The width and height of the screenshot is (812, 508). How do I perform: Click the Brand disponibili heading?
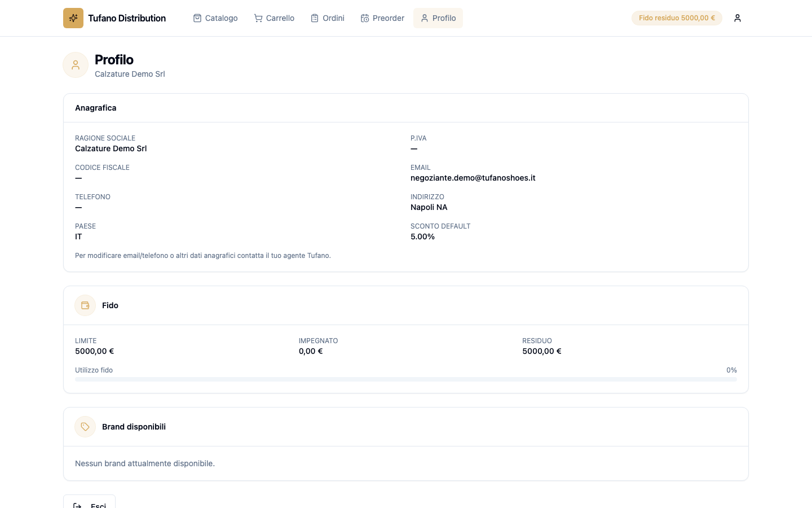134,427
